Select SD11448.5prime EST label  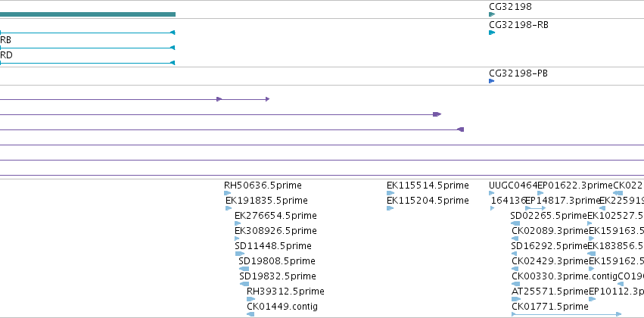click(x=273, y=246)
